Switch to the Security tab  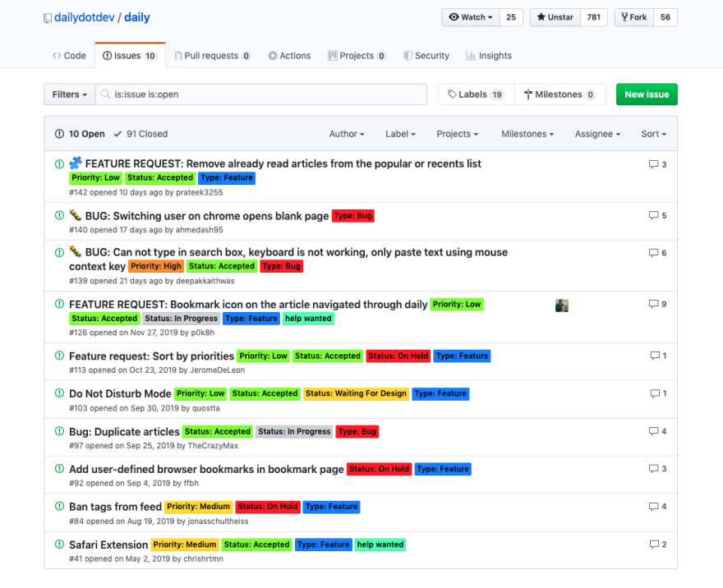pyautogui.click(x=426, y=56)
